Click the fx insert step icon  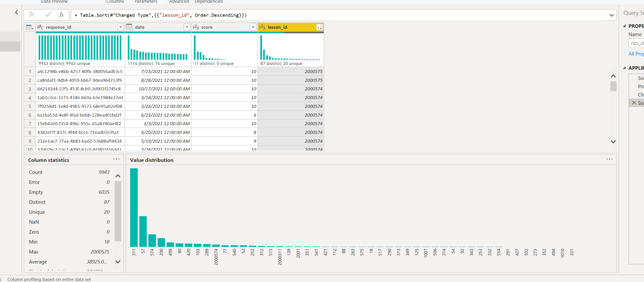[x=61, y=15]
